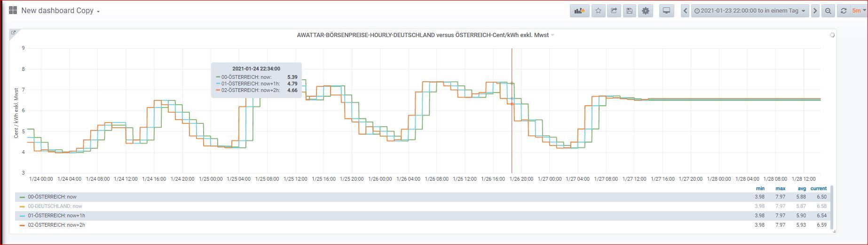
Task: Sort legend by max column
Action: tap(781, 189)
